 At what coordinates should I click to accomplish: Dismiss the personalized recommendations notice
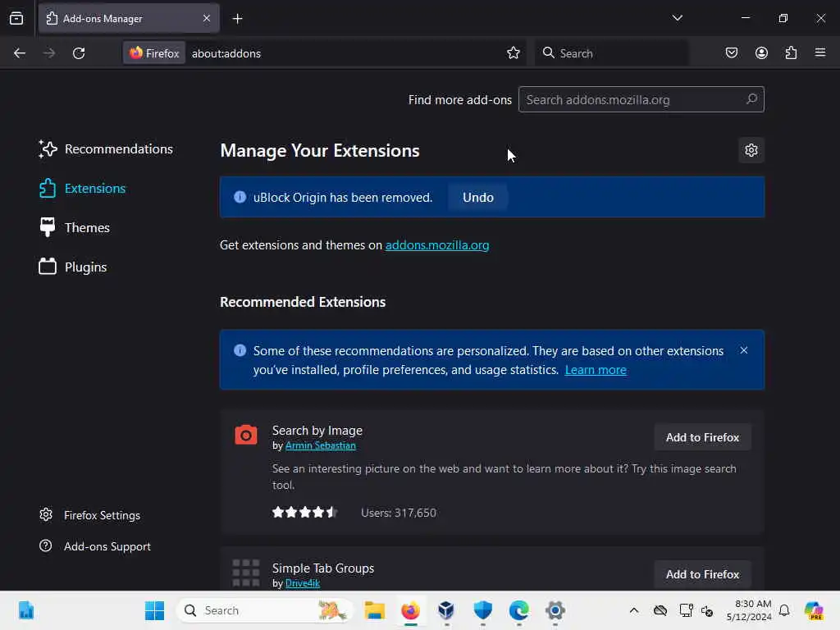coord(743,350)
